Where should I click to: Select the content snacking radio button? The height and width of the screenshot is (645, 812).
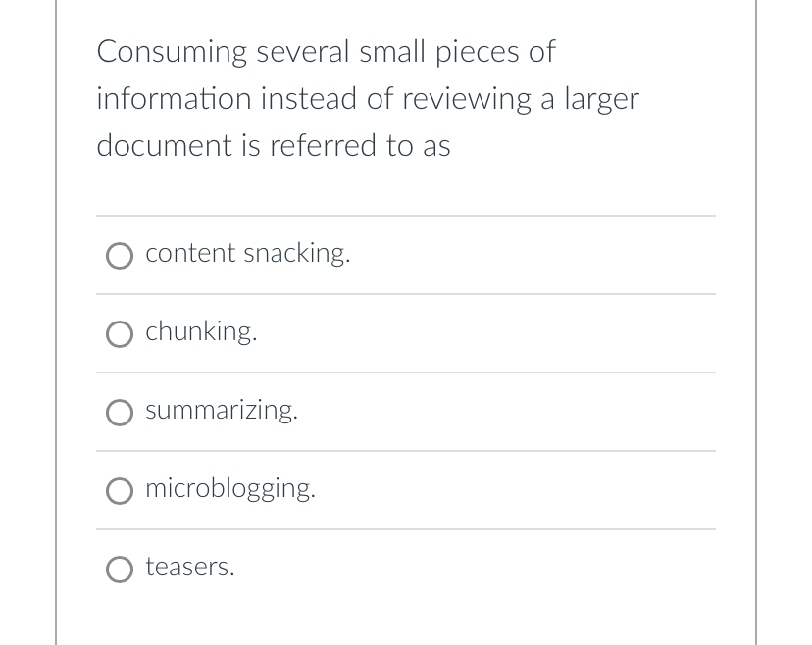tap(119, 256)
